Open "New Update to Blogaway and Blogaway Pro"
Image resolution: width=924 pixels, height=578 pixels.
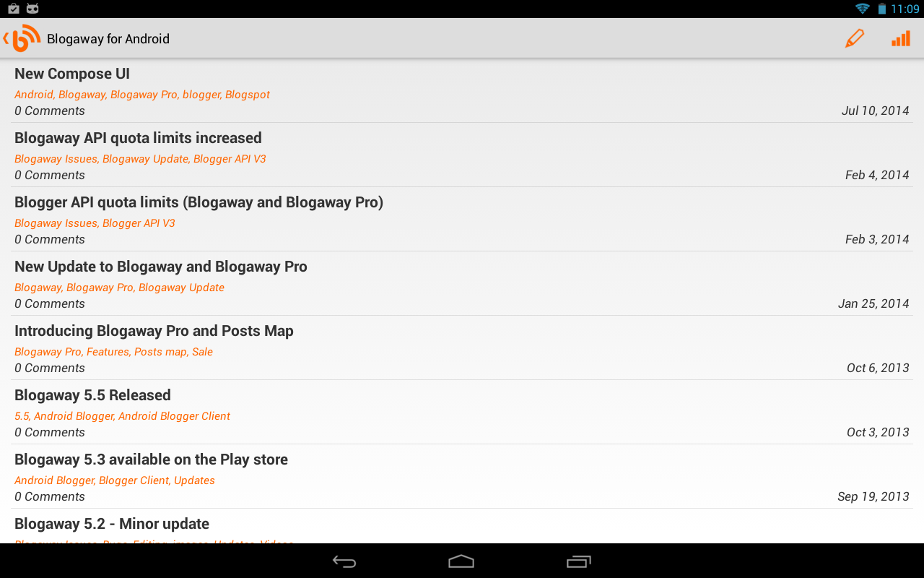pos(462,284)
